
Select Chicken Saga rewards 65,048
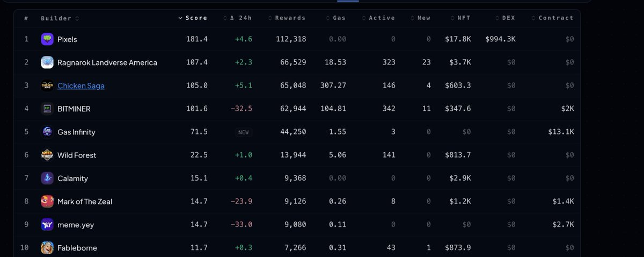point(293,85)
